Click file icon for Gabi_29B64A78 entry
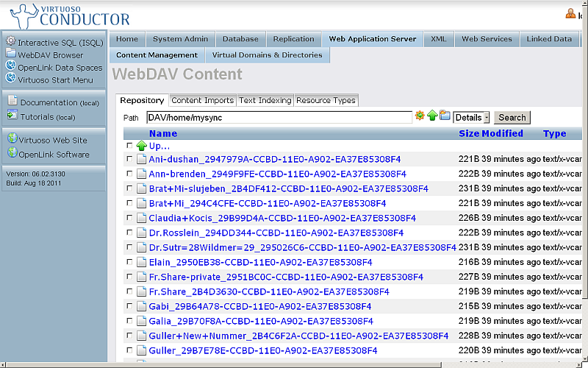This screenshot has width=588, height=368. click(x=142, y=307)
